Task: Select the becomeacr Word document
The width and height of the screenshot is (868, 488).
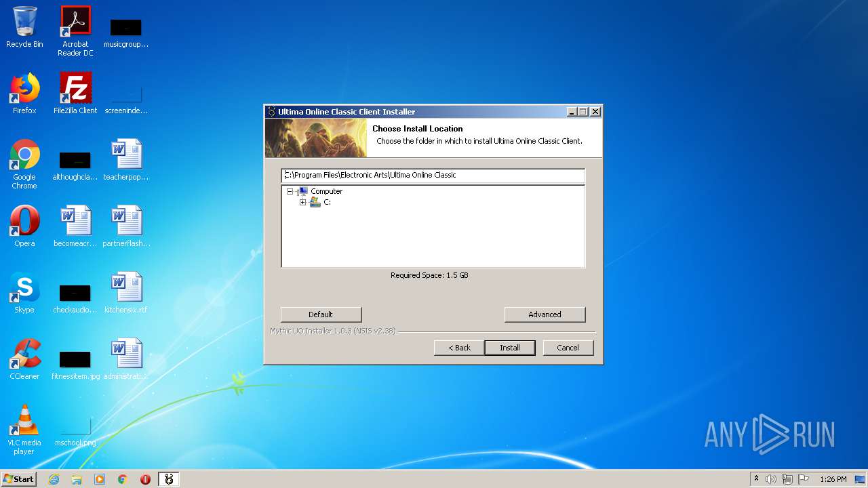Action: [x=75, y=226]
